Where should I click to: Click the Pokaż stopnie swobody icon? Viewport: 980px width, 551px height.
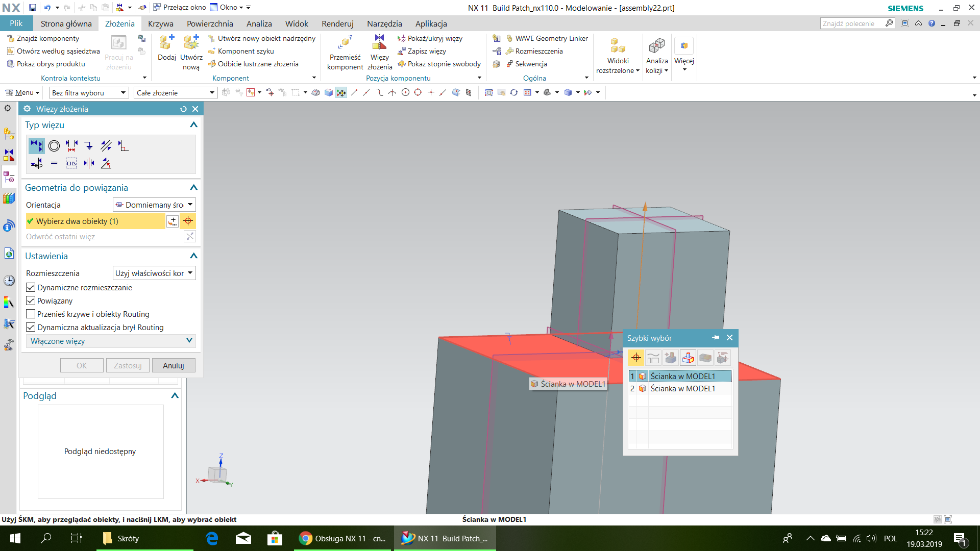coord(402,64)
